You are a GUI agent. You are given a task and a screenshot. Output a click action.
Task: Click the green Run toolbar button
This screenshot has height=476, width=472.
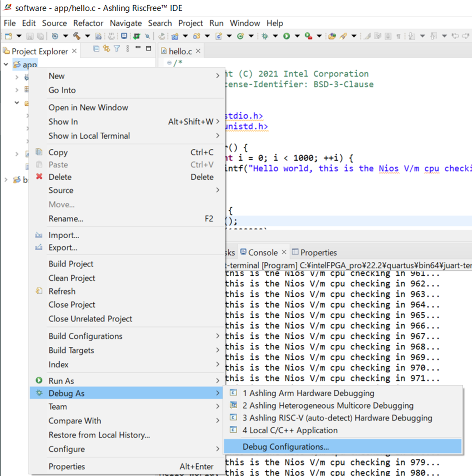coord(287,36)
